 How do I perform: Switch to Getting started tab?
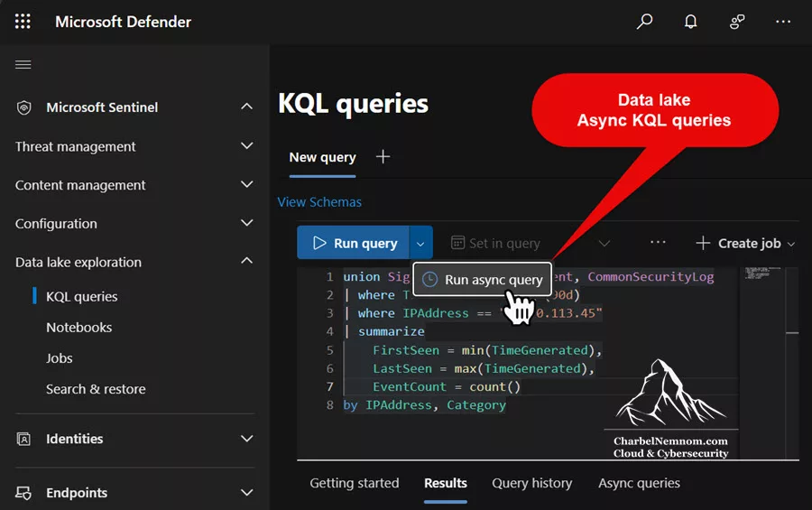click(x=355, y=483)
